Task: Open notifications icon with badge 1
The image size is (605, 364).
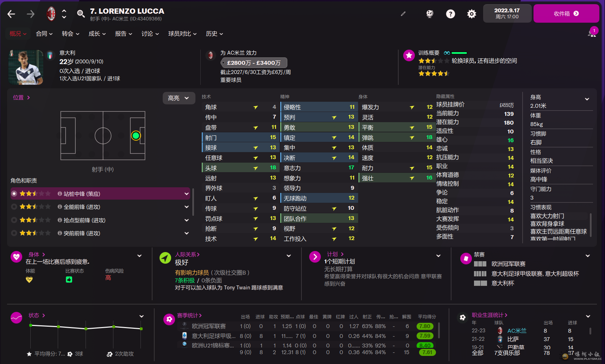Action: 592,32
